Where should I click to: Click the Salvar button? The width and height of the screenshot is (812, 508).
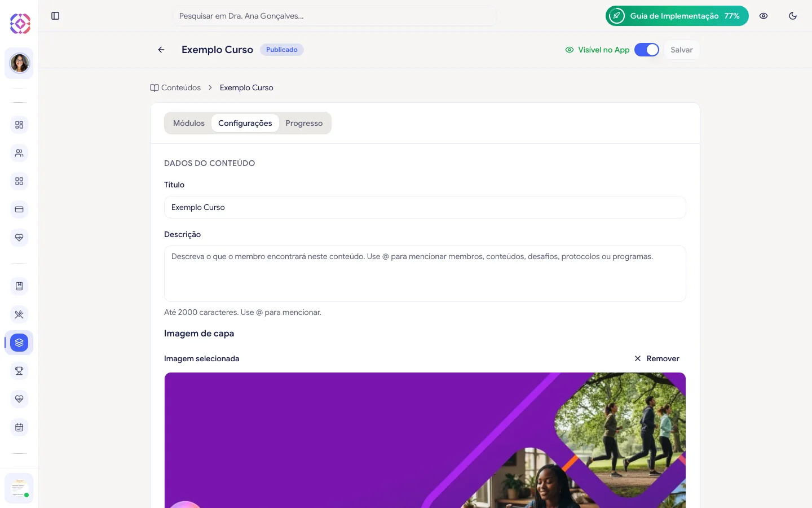click(x=682, y=50)
